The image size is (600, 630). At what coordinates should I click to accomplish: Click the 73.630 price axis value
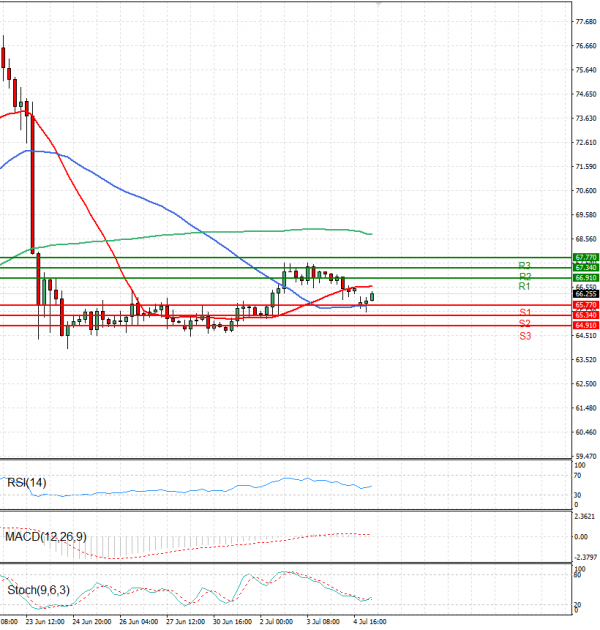coord(586,118)
